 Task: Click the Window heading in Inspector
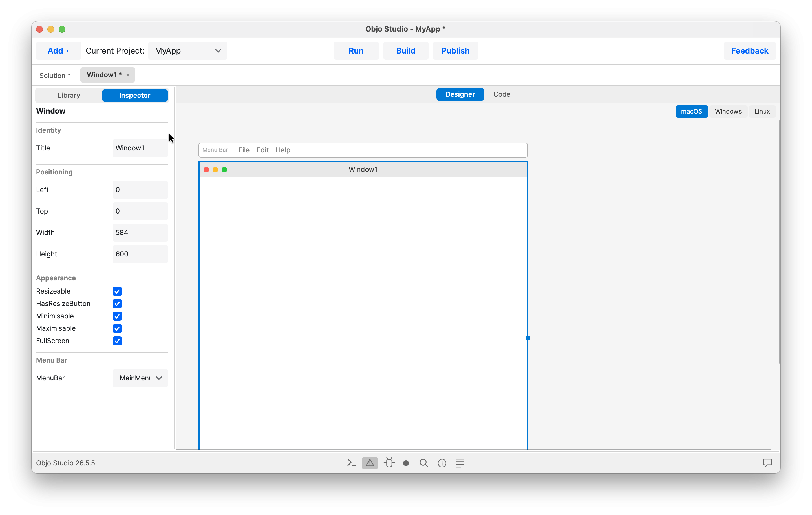pos(50,111)
